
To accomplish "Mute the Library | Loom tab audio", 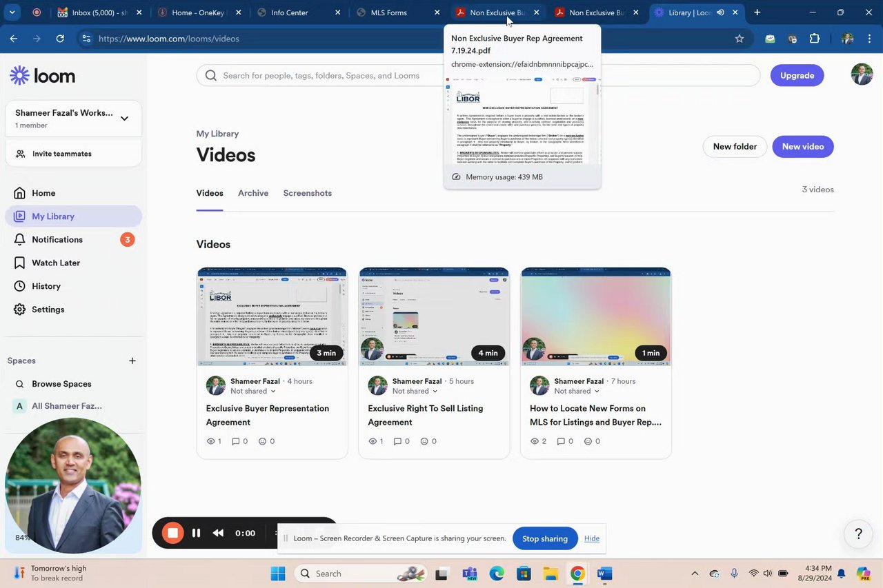I will coord(720,12).
